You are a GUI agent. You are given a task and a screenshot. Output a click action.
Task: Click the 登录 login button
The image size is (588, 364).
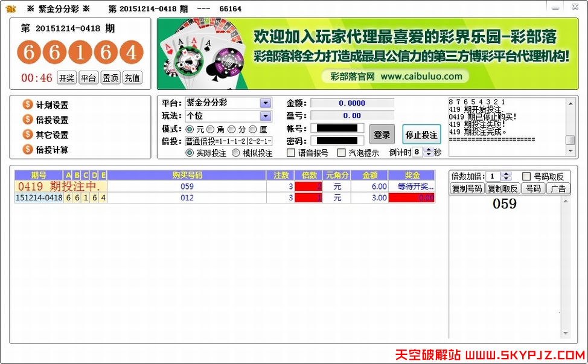click(382, 134)
